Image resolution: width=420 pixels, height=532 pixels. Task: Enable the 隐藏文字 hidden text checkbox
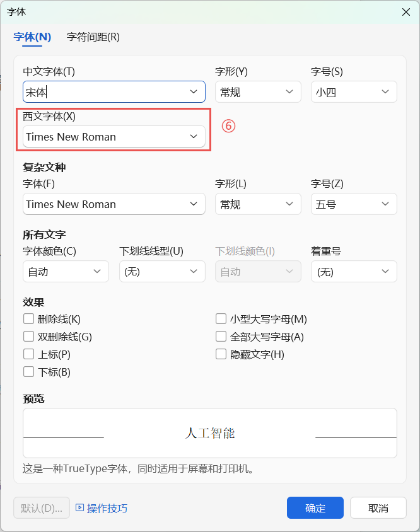pos(221,354)
